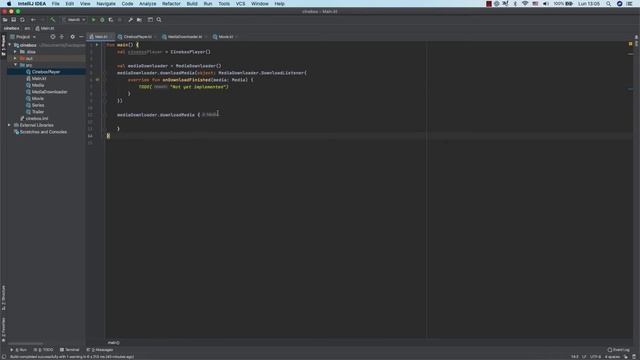The image size is (640, 360).
Task: Click the Main.kt breadcrumb in navigation bar
Action: 45,28
